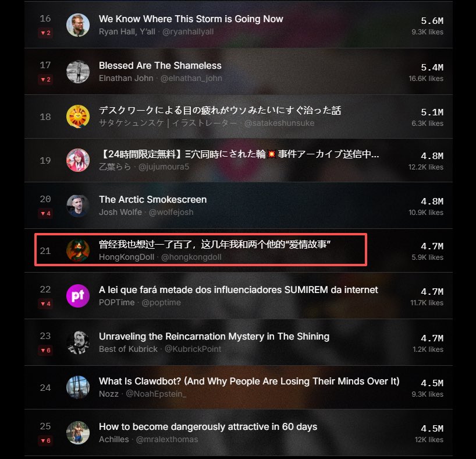476x459 pixels.
Task: Click the Nozz profile avatar
Action: tap(78, 387)
